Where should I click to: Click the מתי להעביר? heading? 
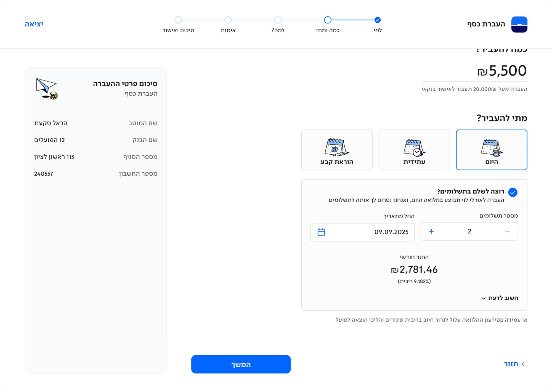click(x=502, y=118)
